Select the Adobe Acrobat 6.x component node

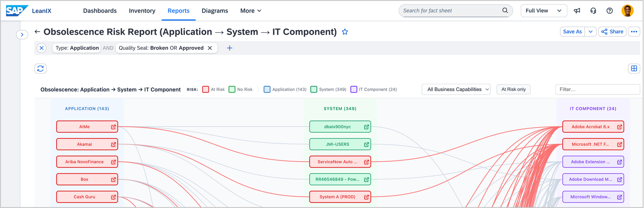(593, 127)
